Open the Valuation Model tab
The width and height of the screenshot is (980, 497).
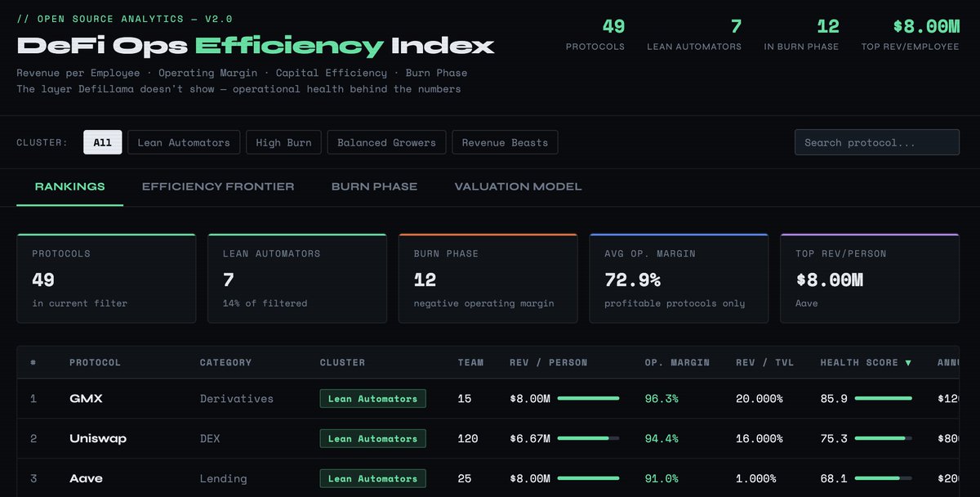pyautogui.click(x=518, y=186)
